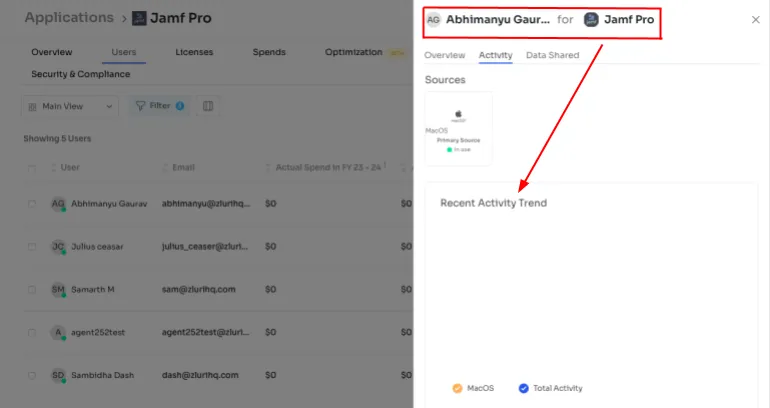Viewport: 770px width, 408px height.
Task: Click the Main View grid icon
Action: pyautogui.click(x=32, y=107)
